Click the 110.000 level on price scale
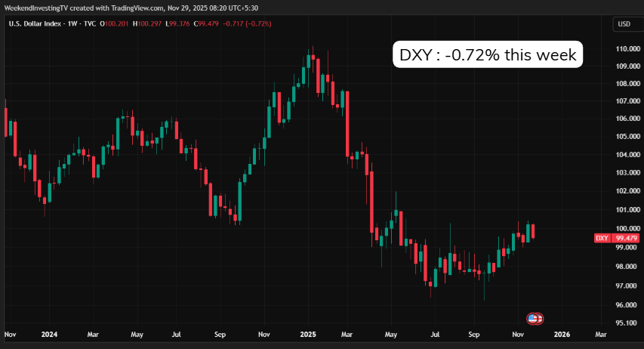This screenshot has width=644, height=349. point(628,48)
